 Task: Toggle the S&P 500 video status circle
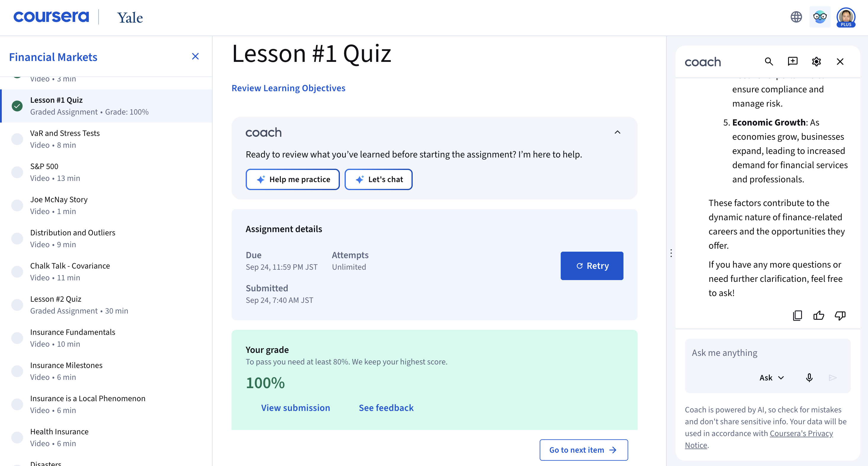[x=17, y=172]
